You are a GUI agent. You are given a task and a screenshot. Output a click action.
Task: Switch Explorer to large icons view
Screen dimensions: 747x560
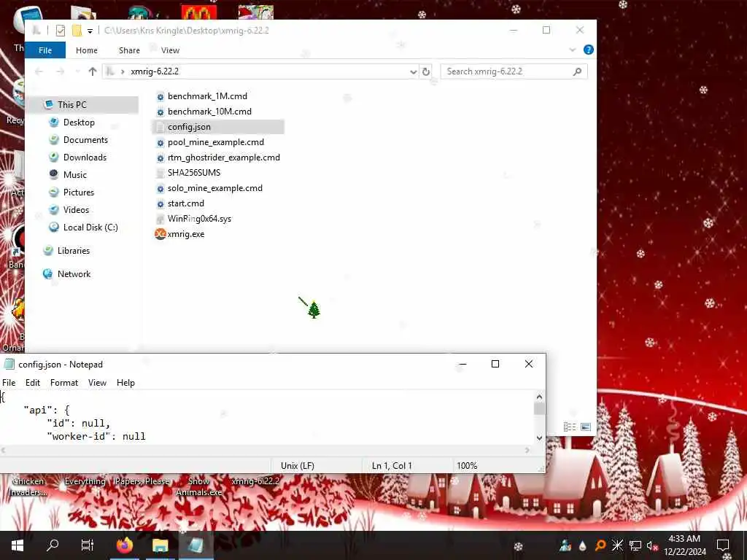[x=586, y=427]
